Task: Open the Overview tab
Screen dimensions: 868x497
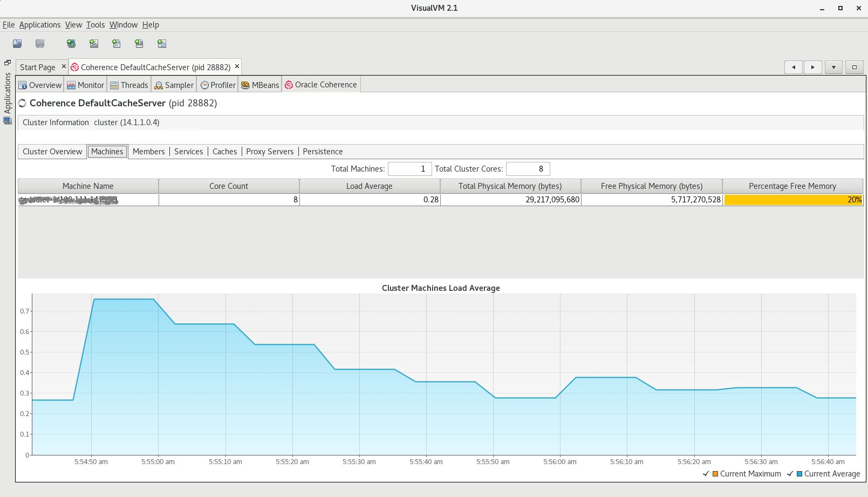Action: tap(40, 85)
